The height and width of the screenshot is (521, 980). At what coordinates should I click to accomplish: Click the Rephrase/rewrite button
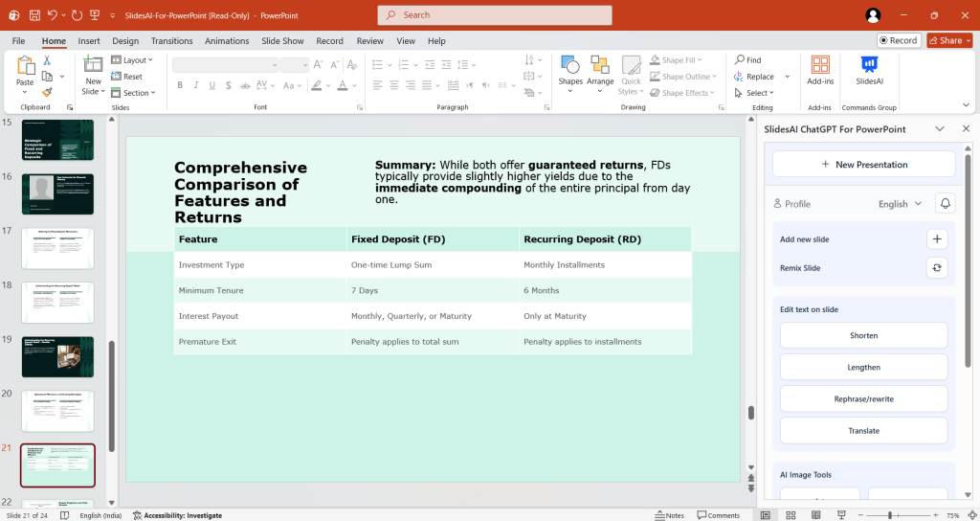pos(863,398)
